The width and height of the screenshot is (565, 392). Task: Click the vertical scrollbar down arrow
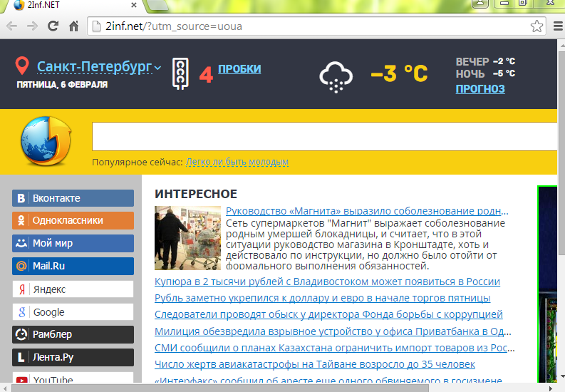[x=561, y=377]
